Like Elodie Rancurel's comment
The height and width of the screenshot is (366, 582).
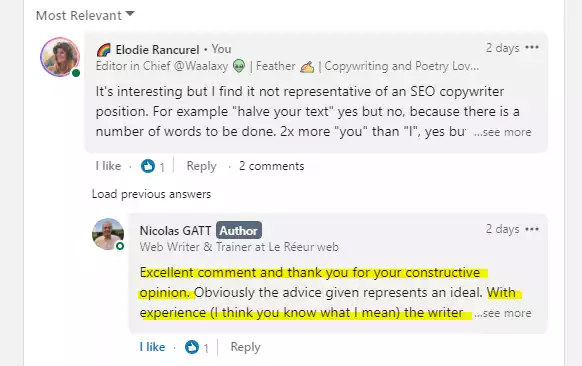(108, 166)
